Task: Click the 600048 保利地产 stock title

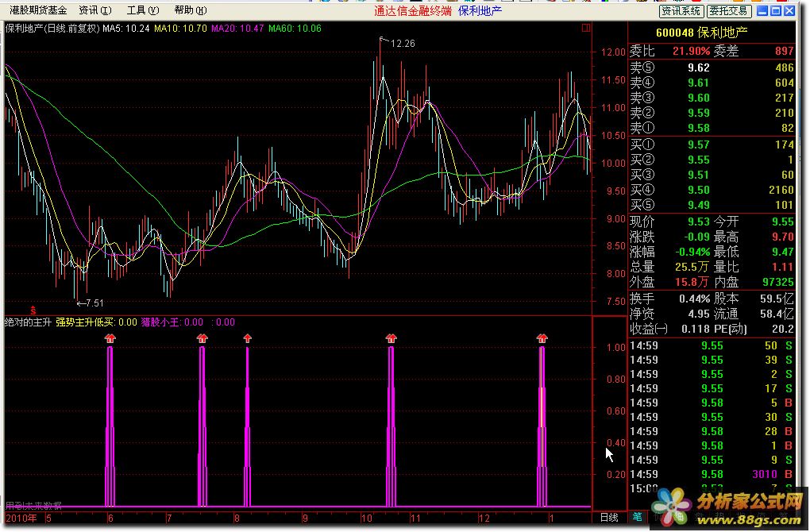Action: tap(701, 33)
